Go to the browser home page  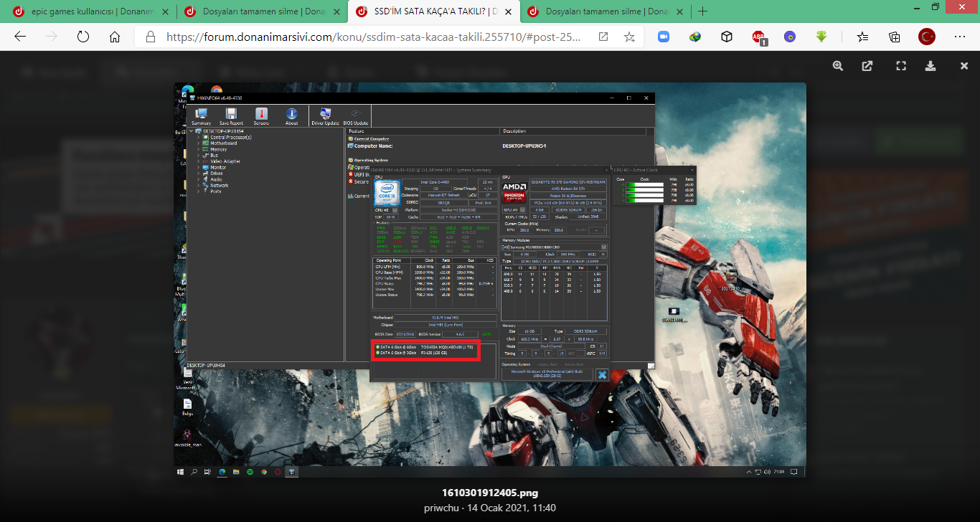(x=115, y=37)
